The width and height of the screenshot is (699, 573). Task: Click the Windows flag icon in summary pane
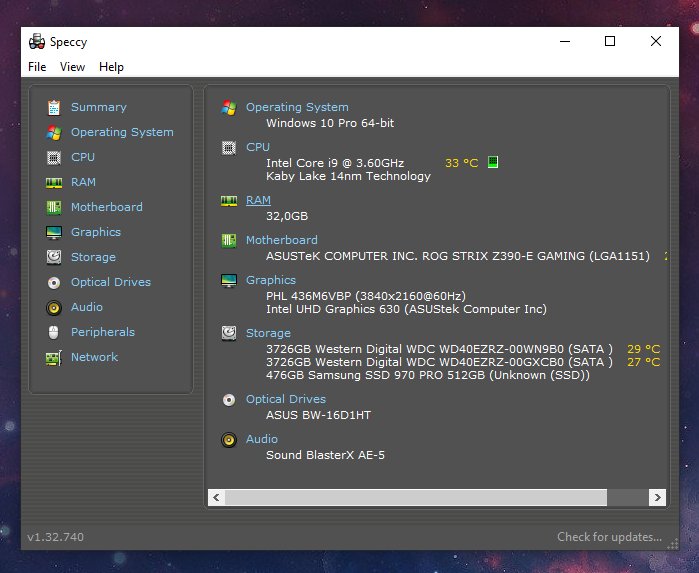coord(229,107)
